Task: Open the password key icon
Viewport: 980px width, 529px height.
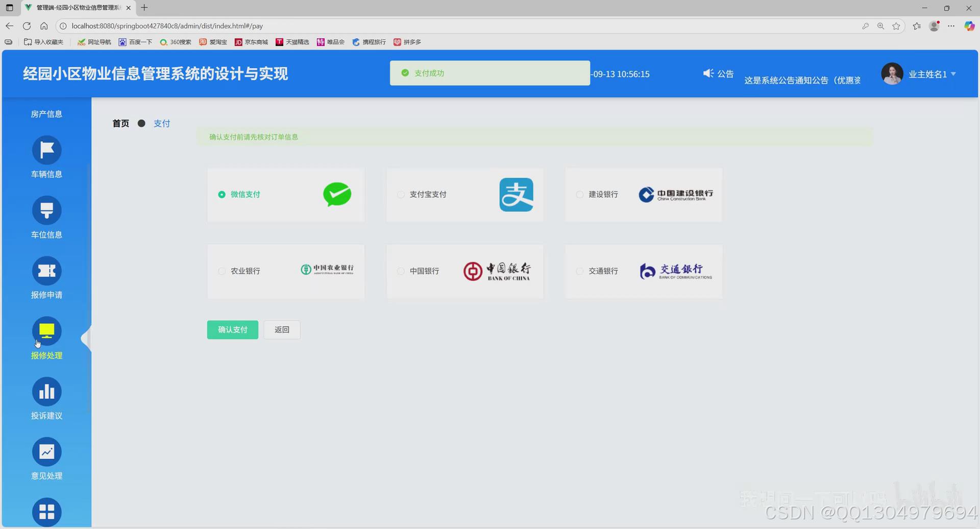Action: point(865,26)
